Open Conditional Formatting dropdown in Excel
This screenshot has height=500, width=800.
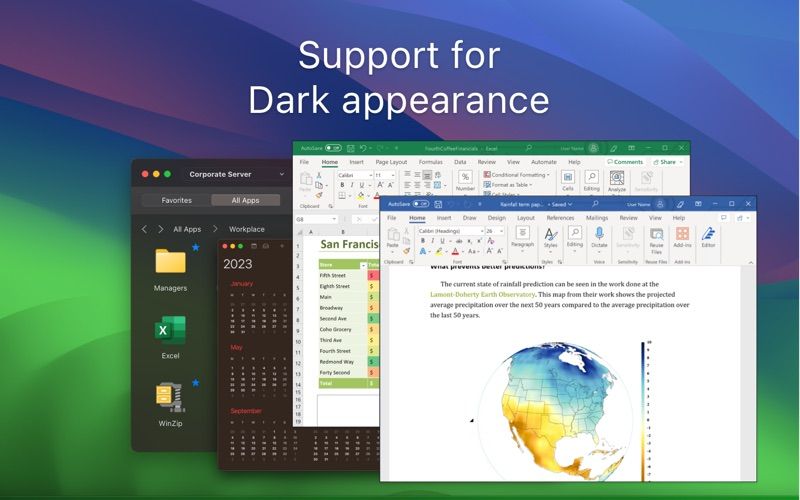click(x=517, y=174)
